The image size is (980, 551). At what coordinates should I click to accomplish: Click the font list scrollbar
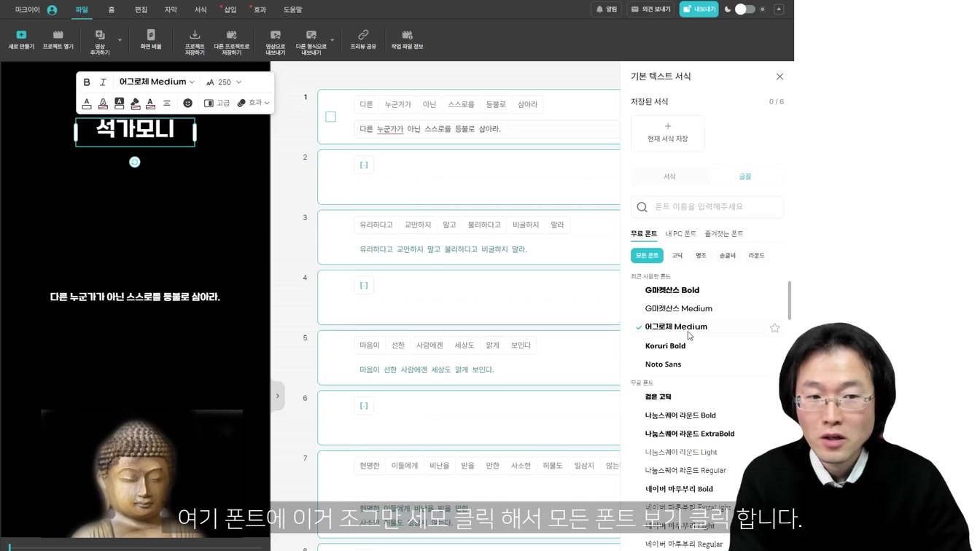[x=789, y=300]
